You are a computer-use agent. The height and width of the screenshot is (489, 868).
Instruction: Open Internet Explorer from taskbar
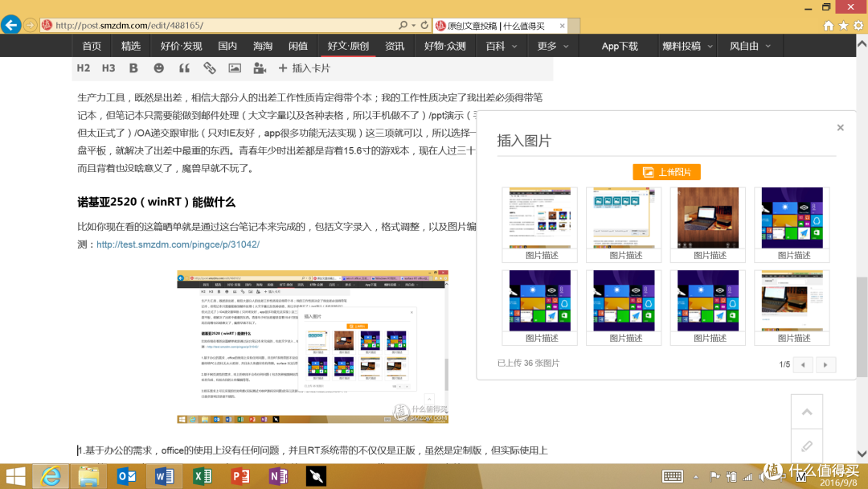coord(51,476)
